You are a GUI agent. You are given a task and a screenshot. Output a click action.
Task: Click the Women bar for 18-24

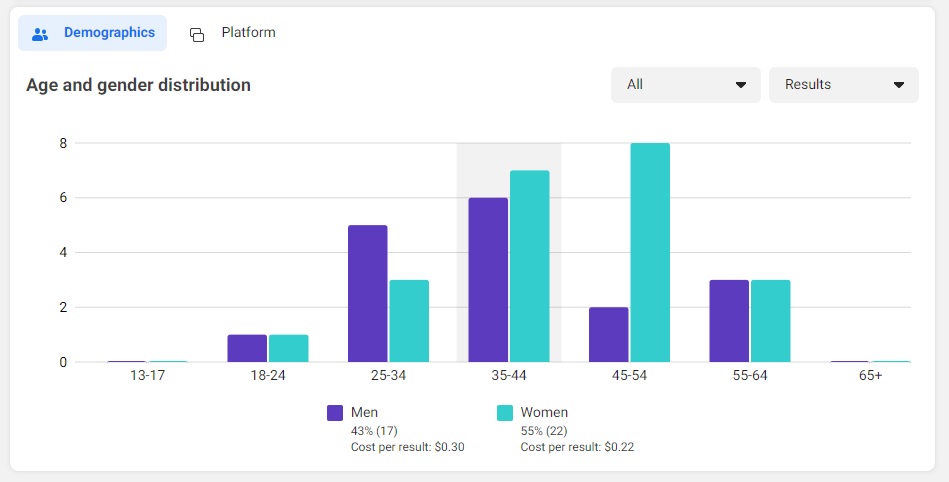coord(288,348)
